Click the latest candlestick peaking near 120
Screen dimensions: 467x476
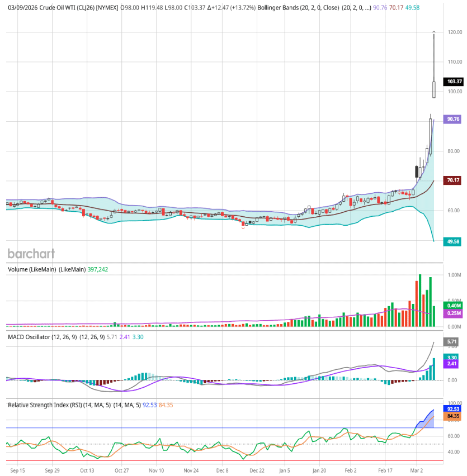434,89
